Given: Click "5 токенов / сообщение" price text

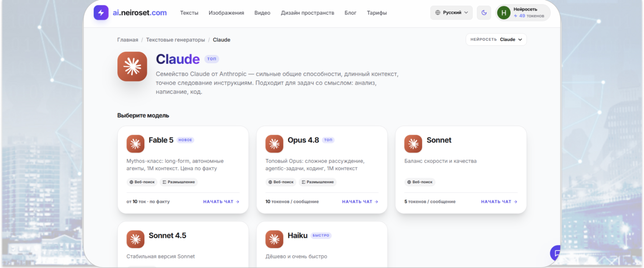Looking at the screenshot, I should click(430, 202).
